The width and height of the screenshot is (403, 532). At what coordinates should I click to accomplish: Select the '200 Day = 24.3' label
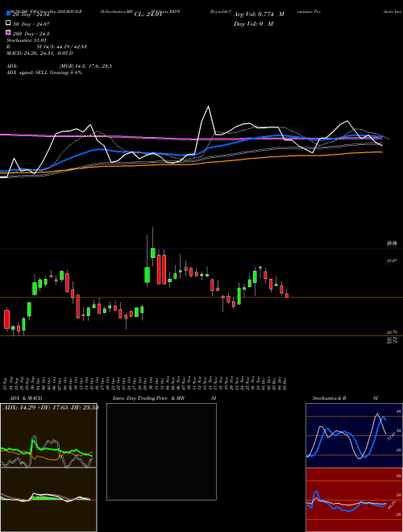point(31,34)
